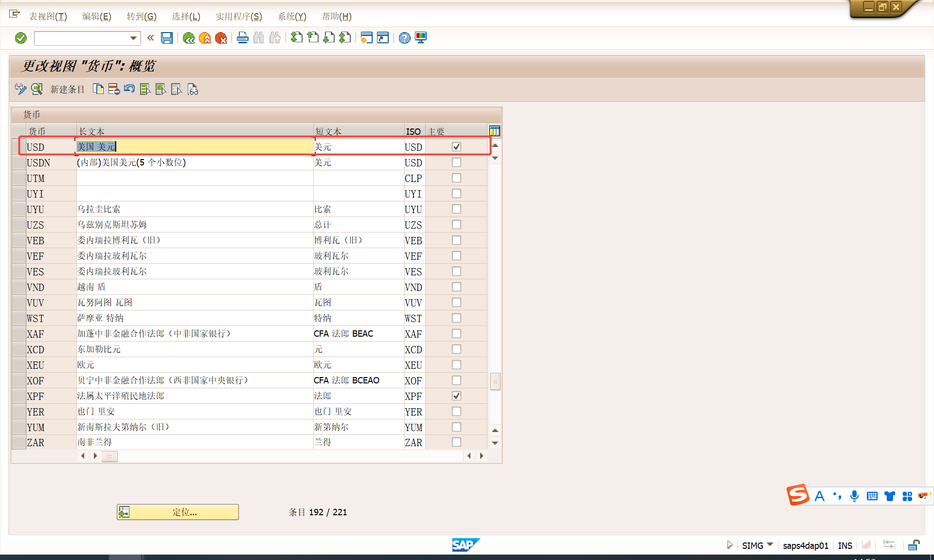Screen dimensions: 934x560
Task: Click the Delete row icon
Action: click(114, 89)
